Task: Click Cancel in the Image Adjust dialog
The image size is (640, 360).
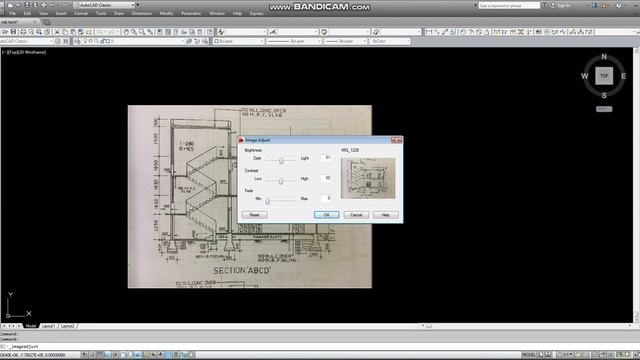Action: (x=356, y=215)
